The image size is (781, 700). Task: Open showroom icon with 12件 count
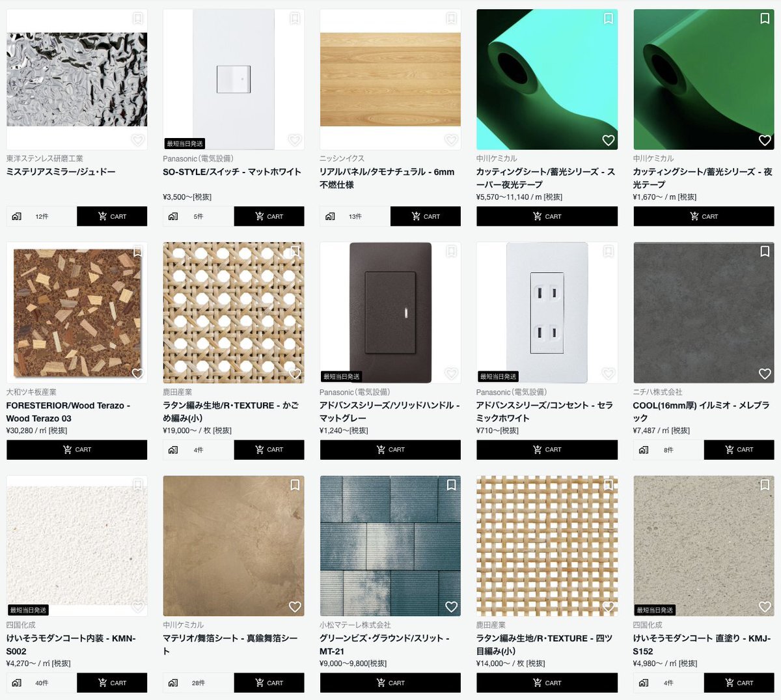pyautogui.click(x=16, y=216)
